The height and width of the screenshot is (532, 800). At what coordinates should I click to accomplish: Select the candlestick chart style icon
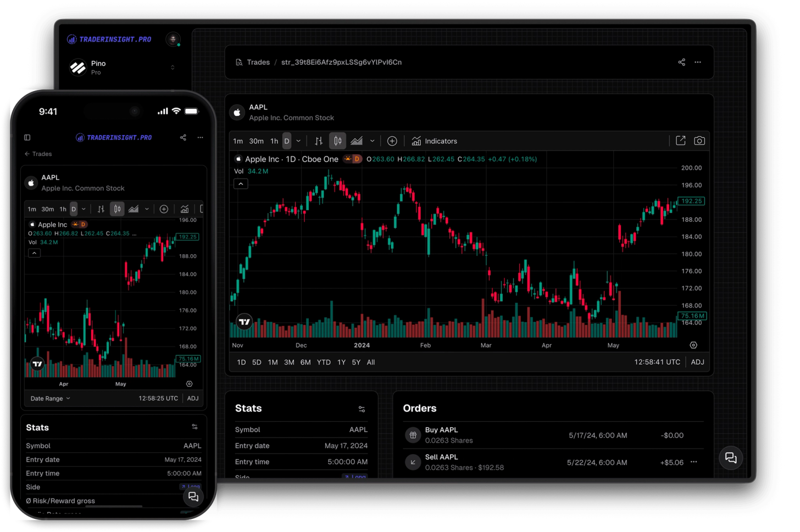coord(337,141)
